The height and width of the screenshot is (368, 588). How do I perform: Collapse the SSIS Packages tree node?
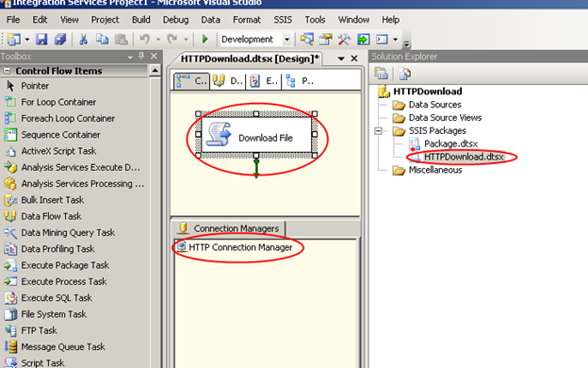click(x=379, y=130)
